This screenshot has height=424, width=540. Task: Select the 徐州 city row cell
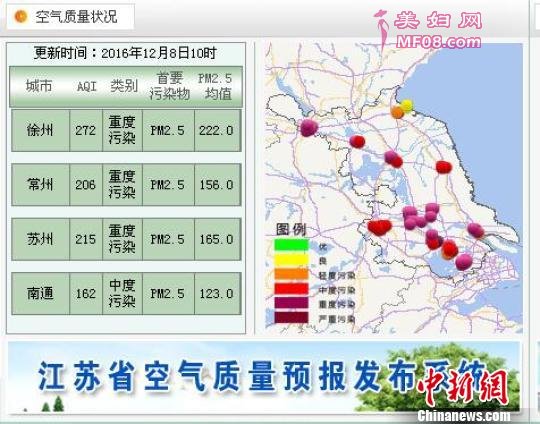point(40,131)
